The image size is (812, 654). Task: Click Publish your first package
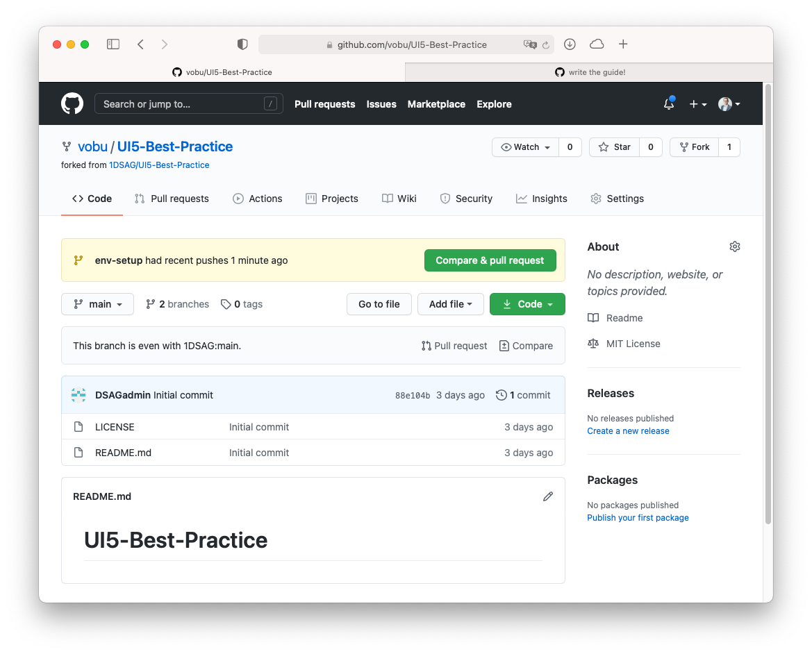tap(638, 518)
